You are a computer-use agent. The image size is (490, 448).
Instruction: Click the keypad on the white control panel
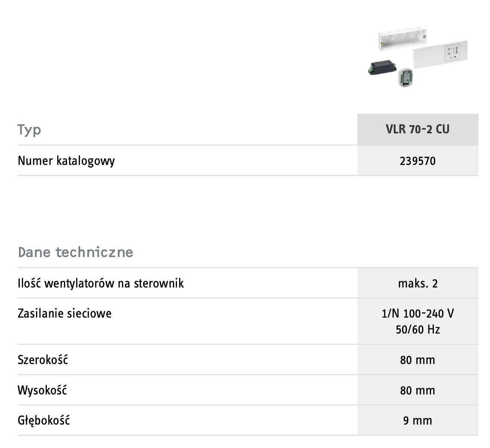click(x=454, y=52)
